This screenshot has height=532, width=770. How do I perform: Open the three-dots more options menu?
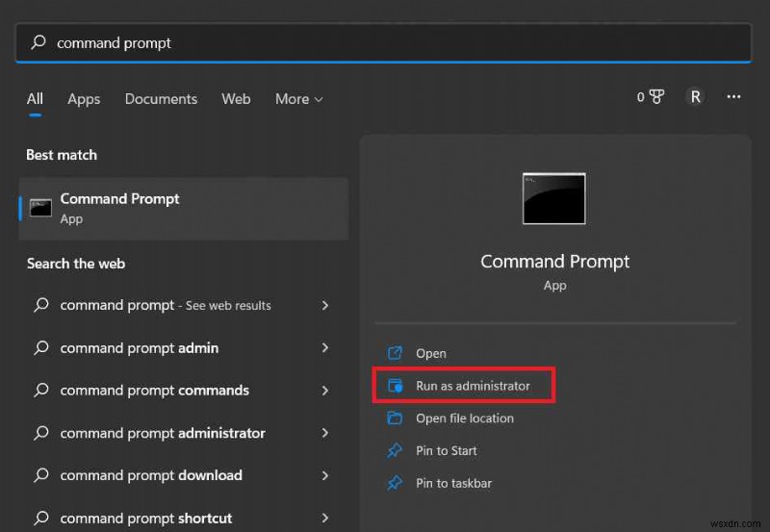(x=733, y=97)
